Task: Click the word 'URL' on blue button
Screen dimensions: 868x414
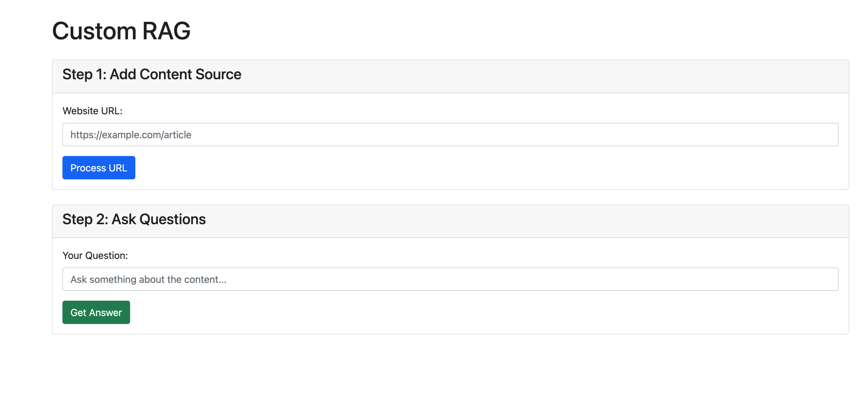Action: [117, 168]
